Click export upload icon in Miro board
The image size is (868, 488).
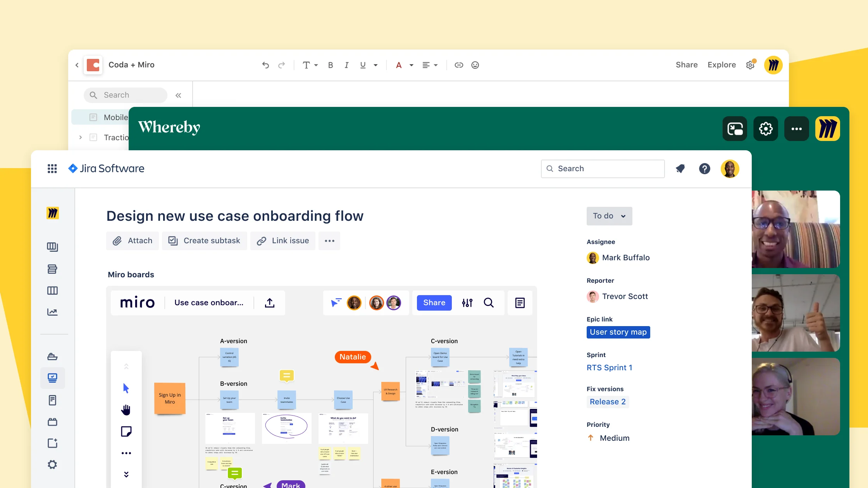click(x=270, y=302)
